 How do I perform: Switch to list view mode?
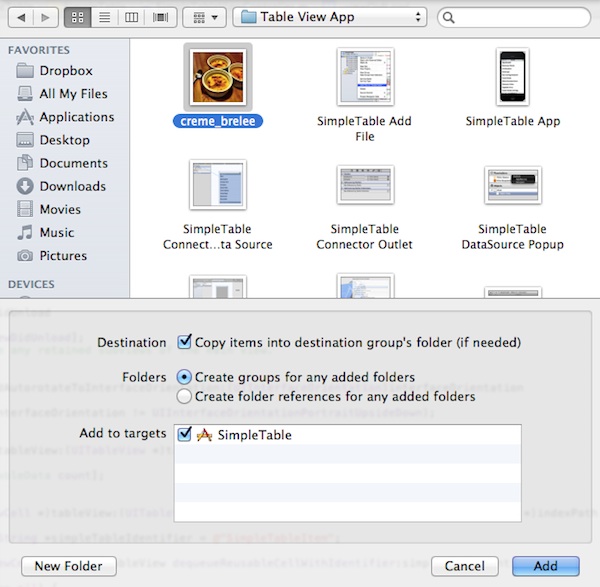[x=105, y=18]
